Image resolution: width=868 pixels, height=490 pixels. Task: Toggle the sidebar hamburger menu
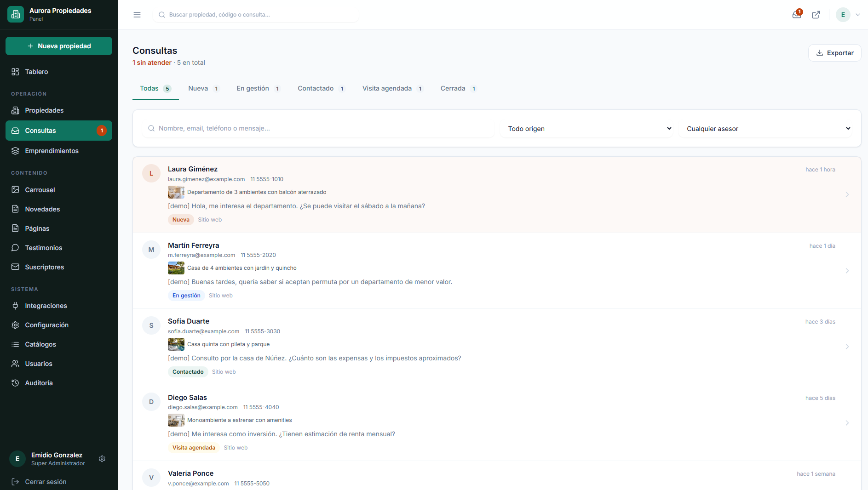137,15
